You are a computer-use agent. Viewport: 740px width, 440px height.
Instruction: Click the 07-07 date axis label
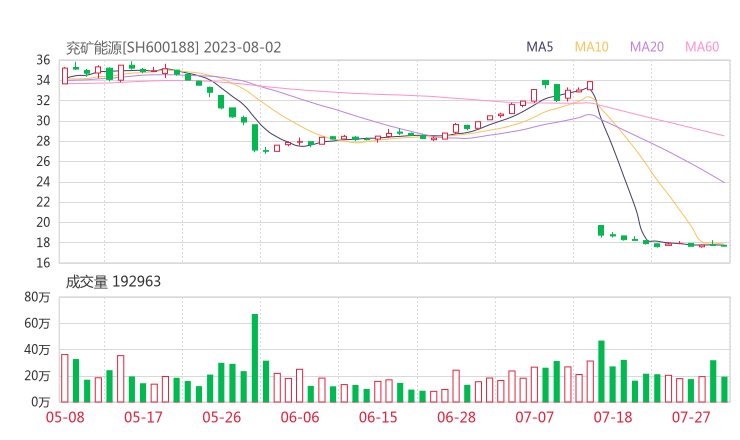pos(534,417)
